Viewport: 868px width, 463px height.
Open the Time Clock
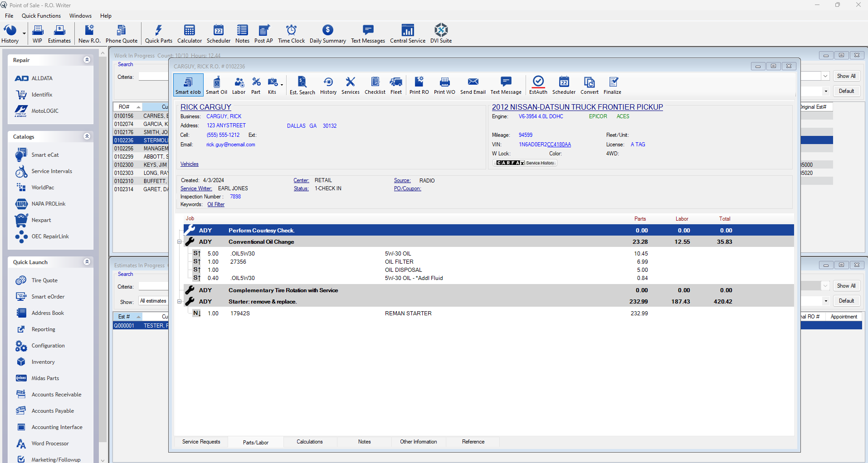click(291, 33)
